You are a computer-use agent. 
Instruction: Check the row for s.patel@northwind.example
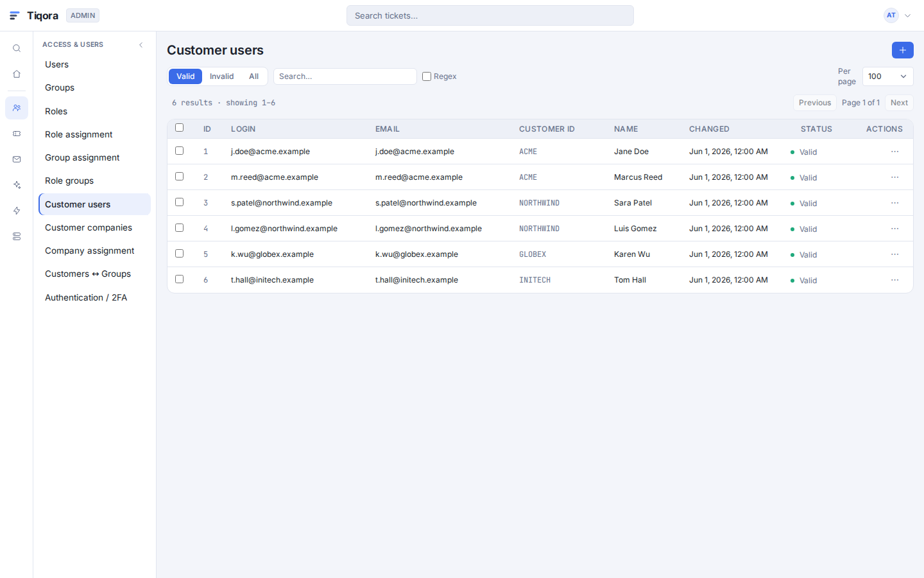point(180,202)
